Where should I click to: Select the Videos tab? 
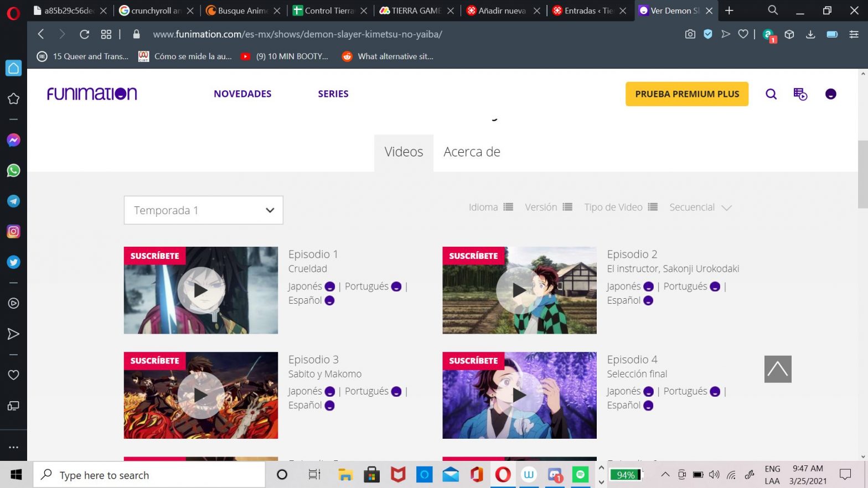tap(404, 152)
